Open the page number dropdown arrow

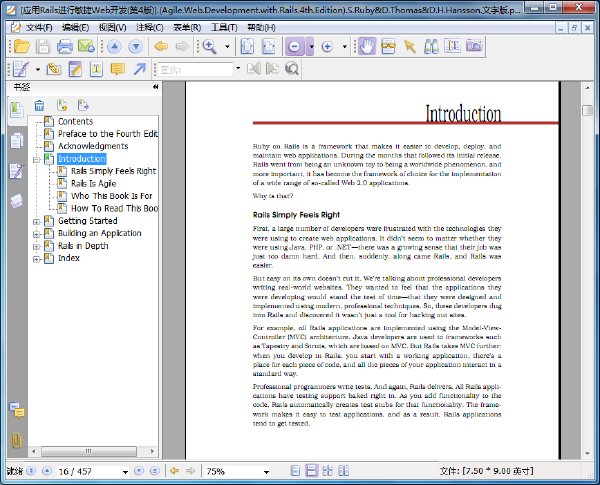click(125, 472)
